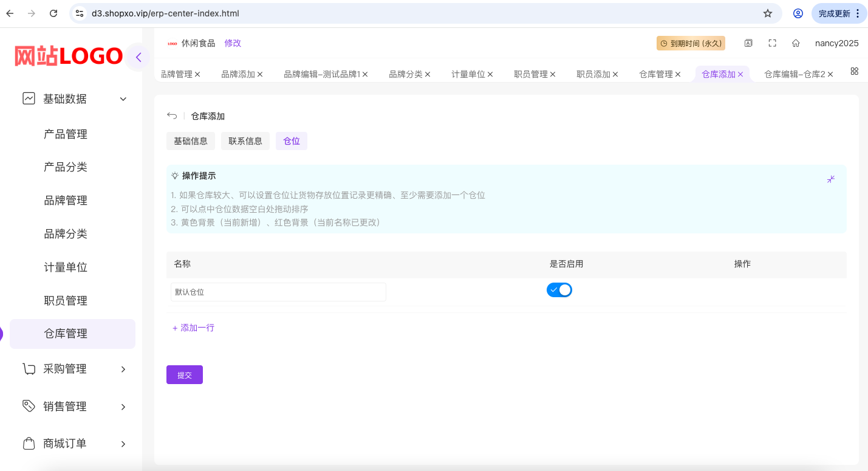Close the 职员管理 tab
The image size is (868, 471).
(553, 74)
